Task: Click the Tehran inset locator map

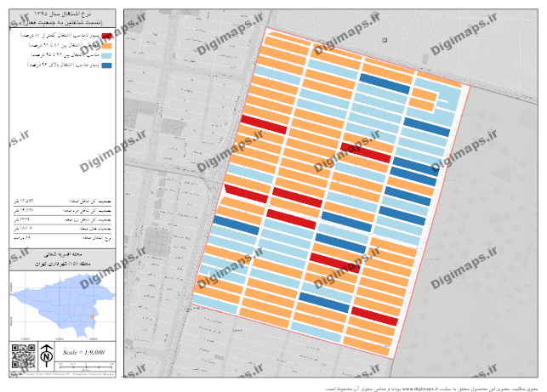Action: (x=62, y=306)
